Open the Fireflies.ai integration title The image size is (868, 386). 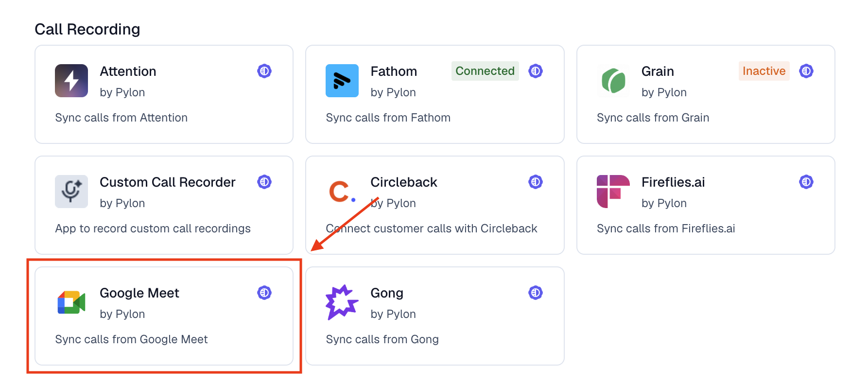[673, 182]
